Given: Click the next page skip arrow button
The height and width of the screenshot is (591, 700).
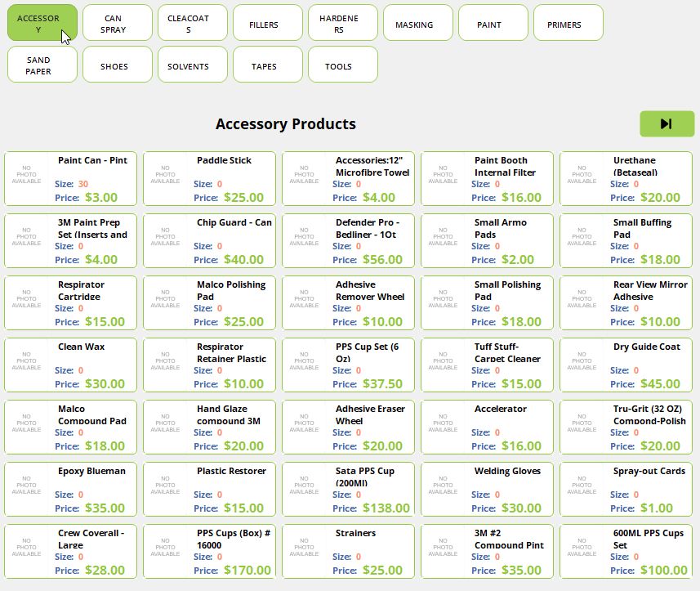Looking at the screenshot, I should click(667, 124).
